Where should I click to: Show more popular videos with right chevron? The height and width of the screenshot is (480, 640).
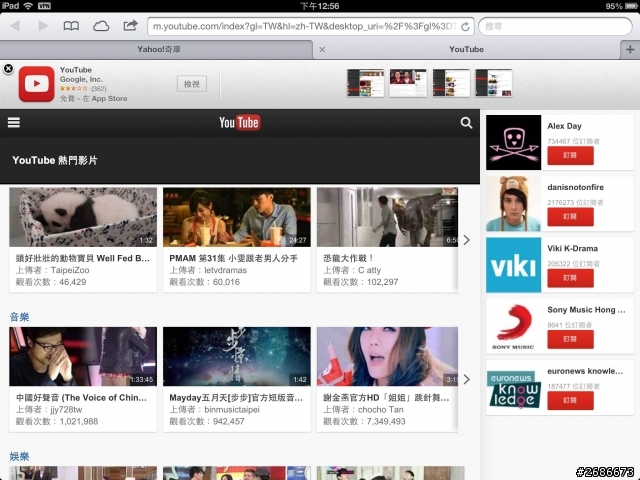click(x=467, y=240)
